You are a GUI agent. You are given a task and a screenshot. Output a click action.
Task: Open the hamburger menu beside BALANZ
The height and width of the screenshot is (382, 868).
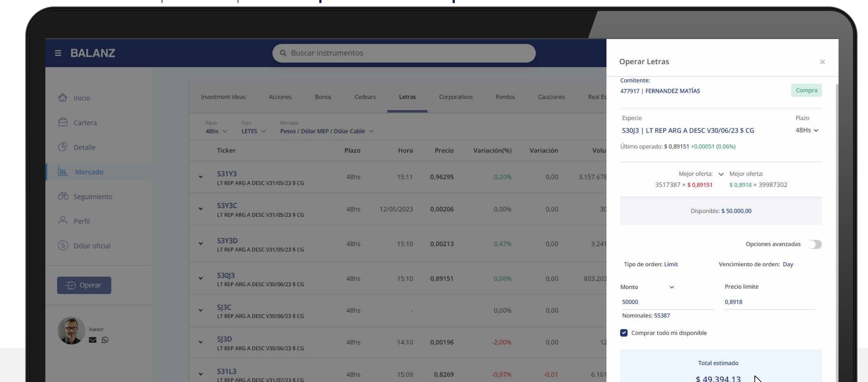click(58, 53)
